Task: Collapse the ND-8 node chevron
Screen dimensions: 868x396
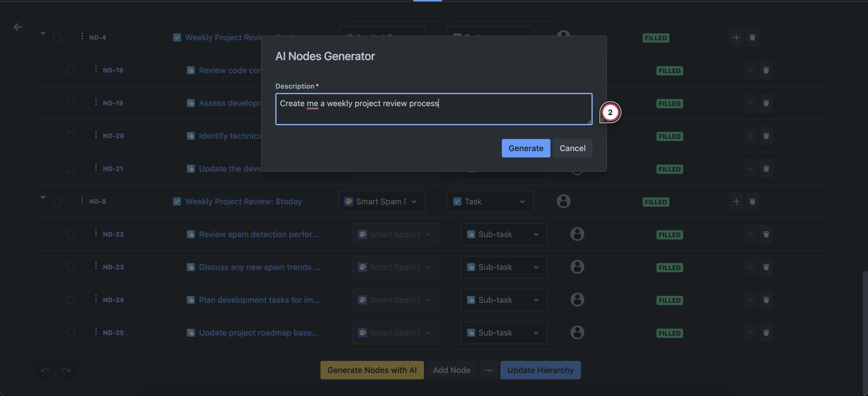Action: coord(43,197)
